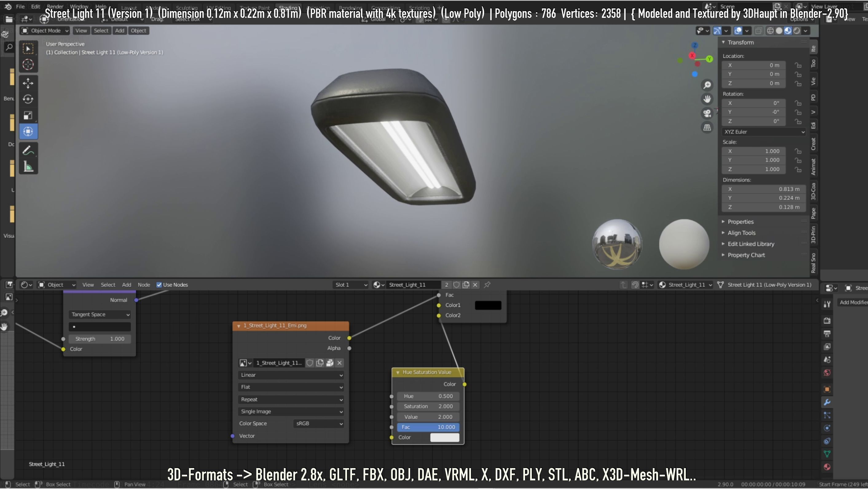
Task: Pick the Annotate pencil tool
Action: [x=28, y=150]
